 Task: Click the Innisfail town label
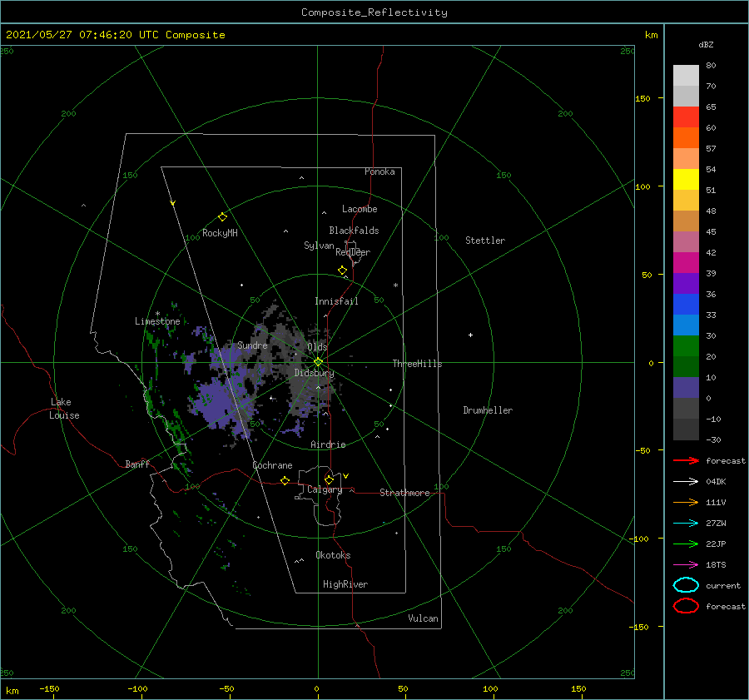pos(336,301)
